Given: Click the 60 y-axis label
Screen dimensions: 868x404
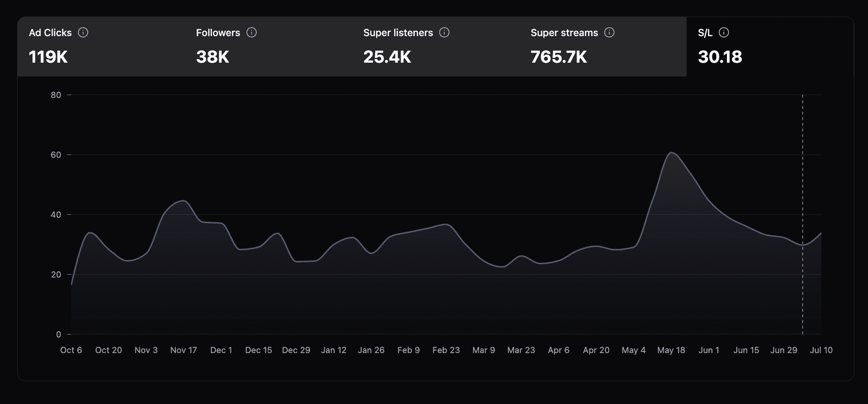Looking at the screenshot, I should point(56,155).
